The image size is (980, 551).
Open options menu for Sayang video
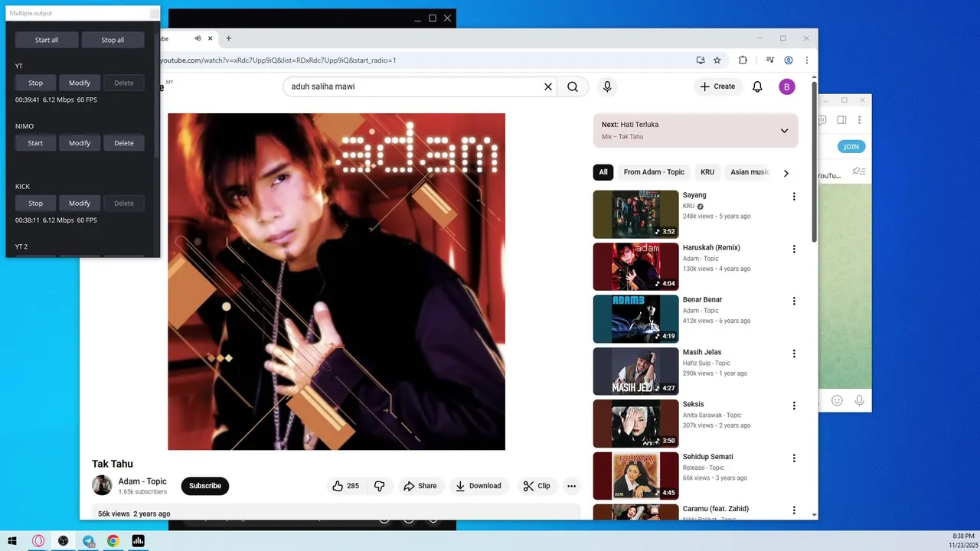794,197
